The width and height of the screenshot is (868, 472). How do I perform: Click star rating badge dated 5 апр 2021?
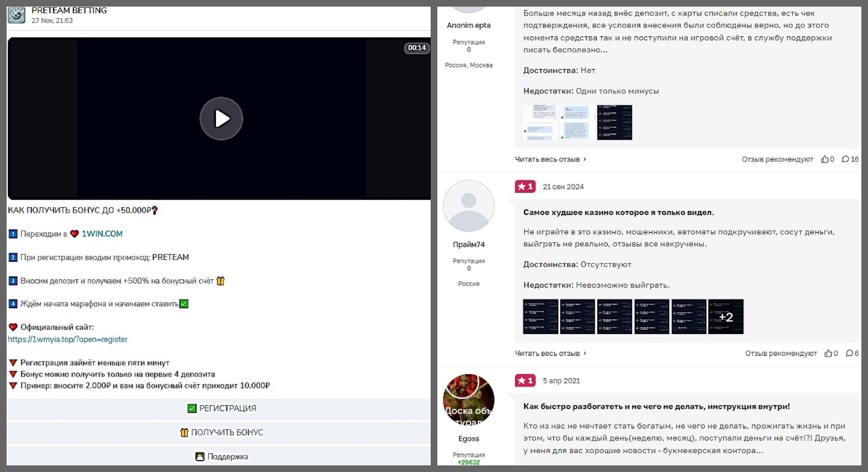tap(525, 381)
